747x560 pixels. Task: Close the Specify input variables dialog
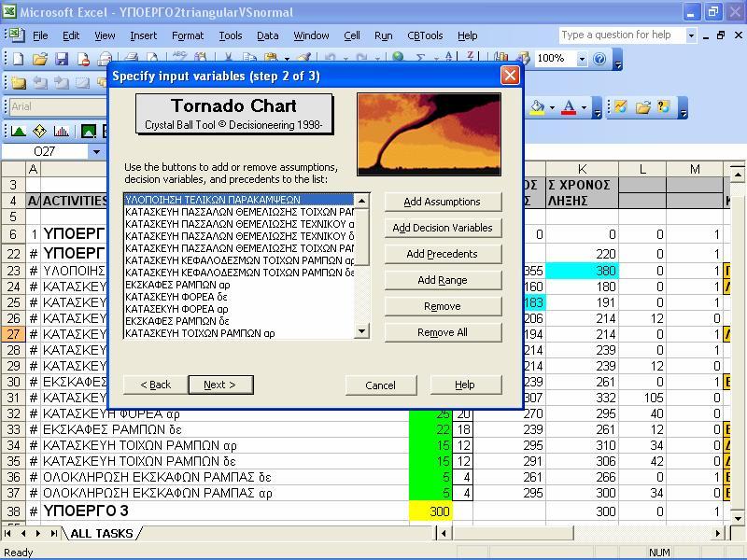[510, 76]
